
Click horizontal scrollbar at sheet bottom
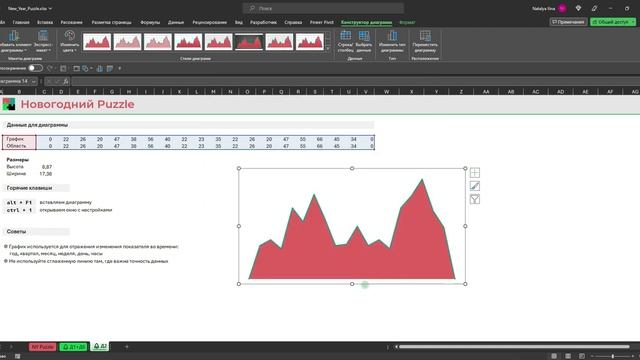coord(514,347)
